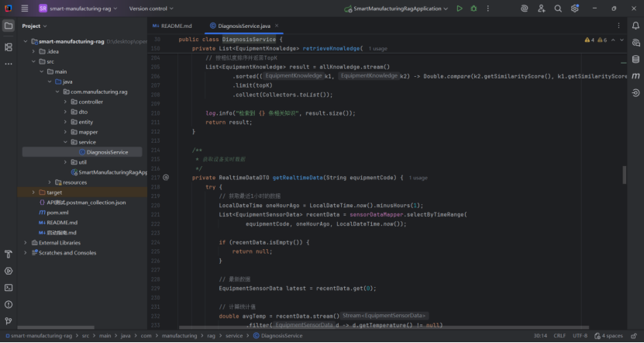Open more run actions menu
This screenshot has height=343, width=644.
(488, 9)
